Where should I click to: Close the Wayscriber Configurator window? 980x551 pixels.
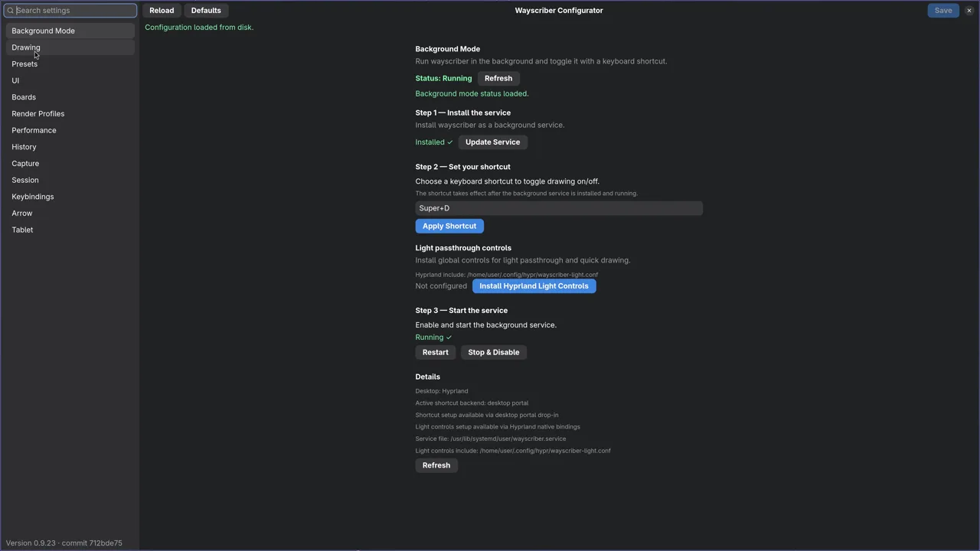tap(969, 11)
